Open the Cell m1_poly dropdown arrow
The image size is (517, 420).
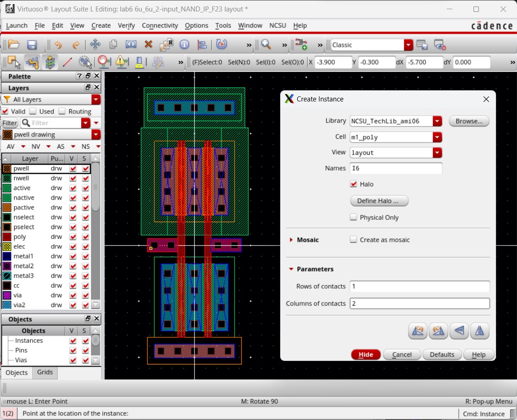[x=437, y=137]
